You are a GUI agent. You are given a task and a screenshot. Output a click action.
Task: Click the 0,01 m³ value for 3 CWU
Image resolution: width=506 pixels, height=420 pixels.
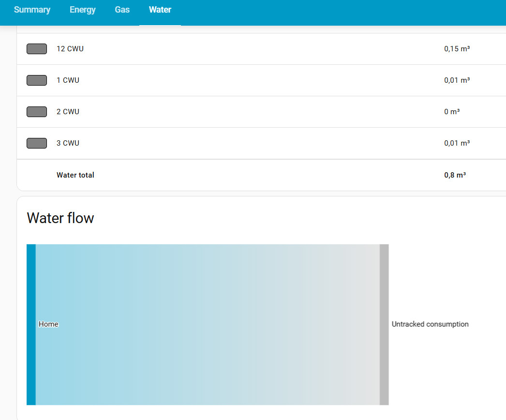(457, 143)
